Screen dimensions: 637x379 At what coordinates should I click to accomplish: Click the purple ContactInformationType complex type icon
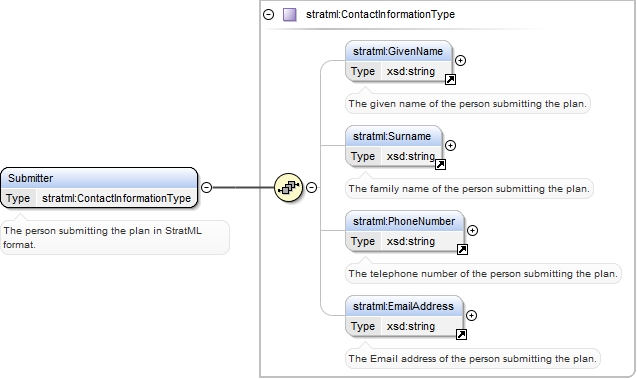point(289,15)
